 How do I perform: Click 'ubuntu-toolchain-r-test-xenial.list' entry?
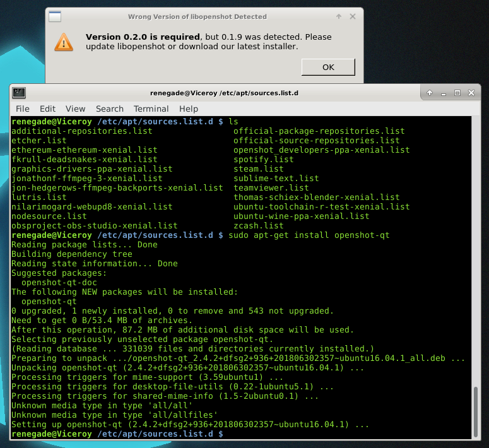[x=322, y=207]
